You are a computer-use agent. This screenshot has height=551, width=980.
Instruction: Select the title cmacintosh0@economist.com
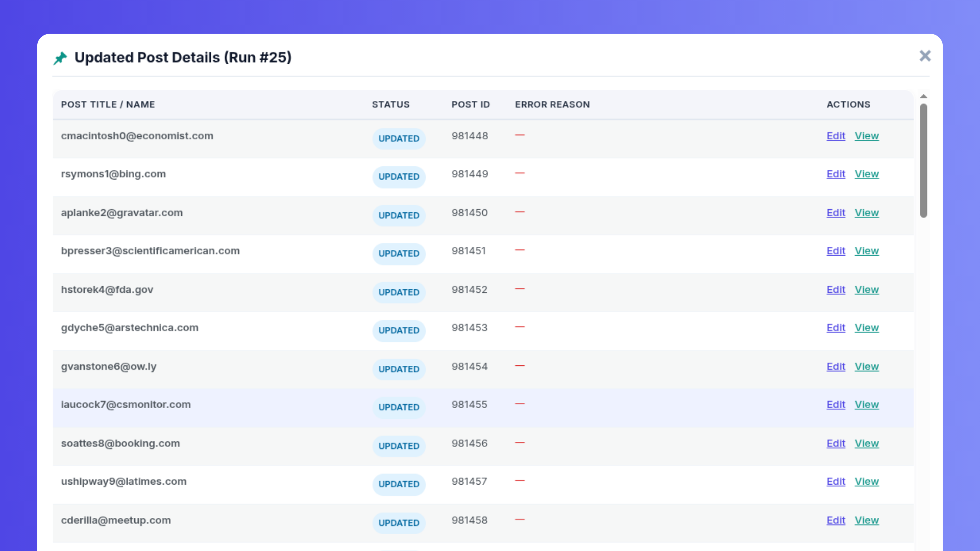point(137,136)
